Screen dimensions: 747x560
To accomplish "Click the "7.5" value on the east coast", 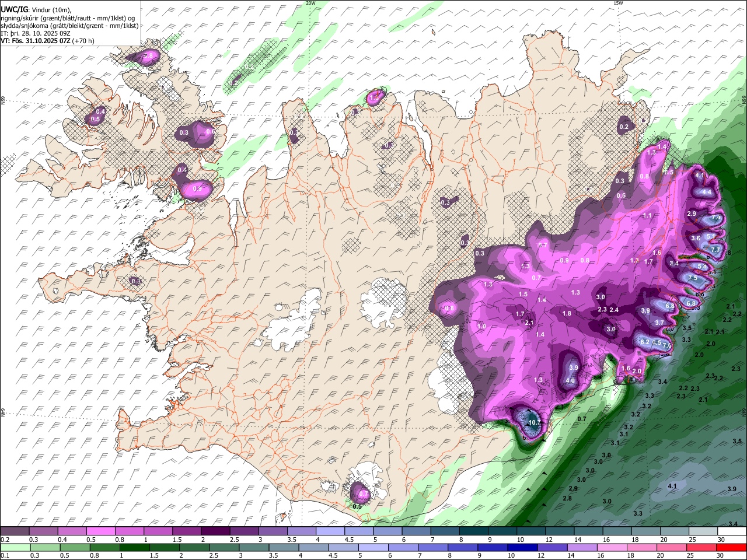I will (693, 278).
